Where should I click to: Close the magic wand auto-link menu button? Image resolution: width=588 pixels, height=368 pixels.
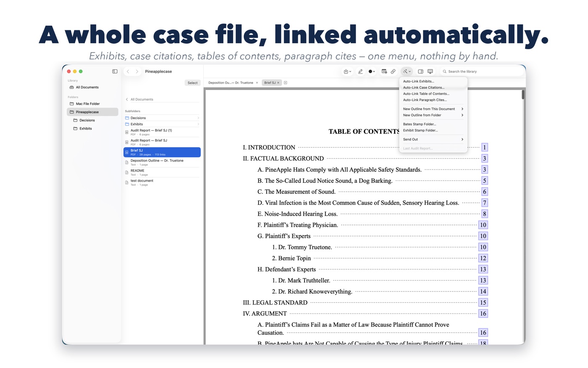[407, 71]
